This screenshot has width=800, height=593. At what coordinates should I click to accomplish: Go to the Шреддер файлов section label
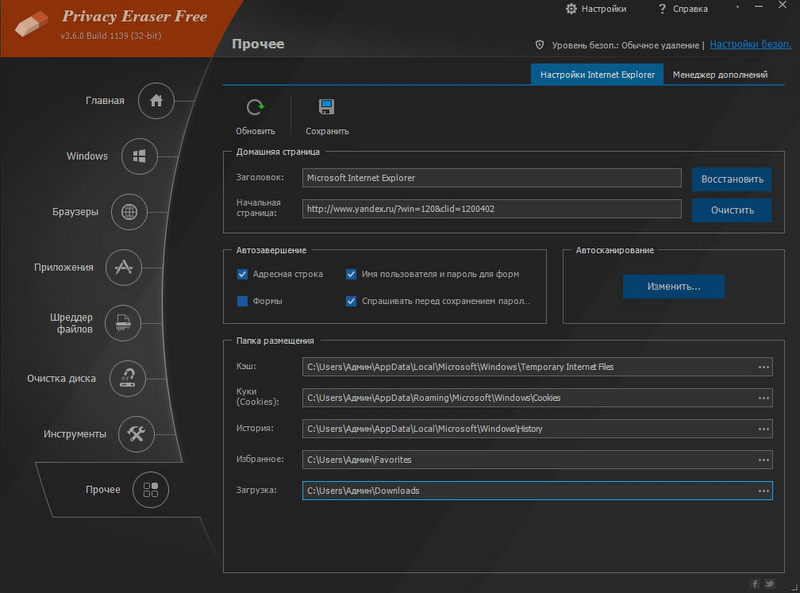coord(71,323)
